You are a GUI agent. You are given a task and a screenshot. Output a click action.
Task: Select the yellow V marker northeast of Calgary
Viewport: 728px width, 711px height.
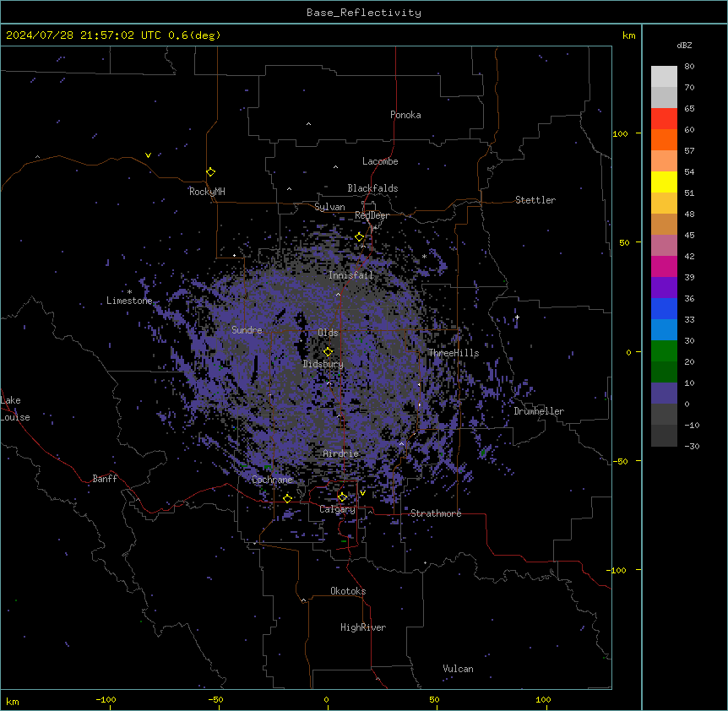click(362, 493)
